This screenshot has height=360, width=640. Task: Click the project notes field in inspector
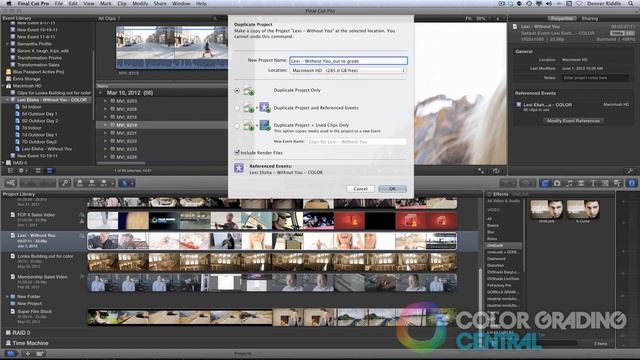pyautogui.click(x=595, y=78)
